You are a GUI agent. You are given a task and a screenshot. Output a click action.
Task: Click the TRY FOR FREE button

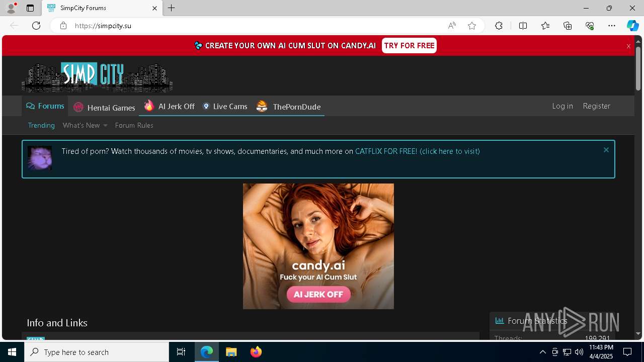[409, 46]
